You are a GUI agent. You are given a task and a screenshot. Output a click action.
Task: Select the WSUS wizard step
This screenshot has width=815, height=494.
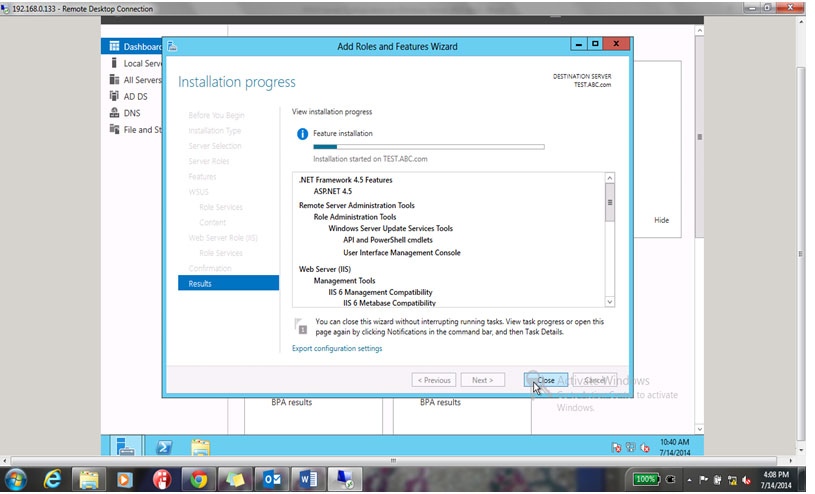[198, 192]
